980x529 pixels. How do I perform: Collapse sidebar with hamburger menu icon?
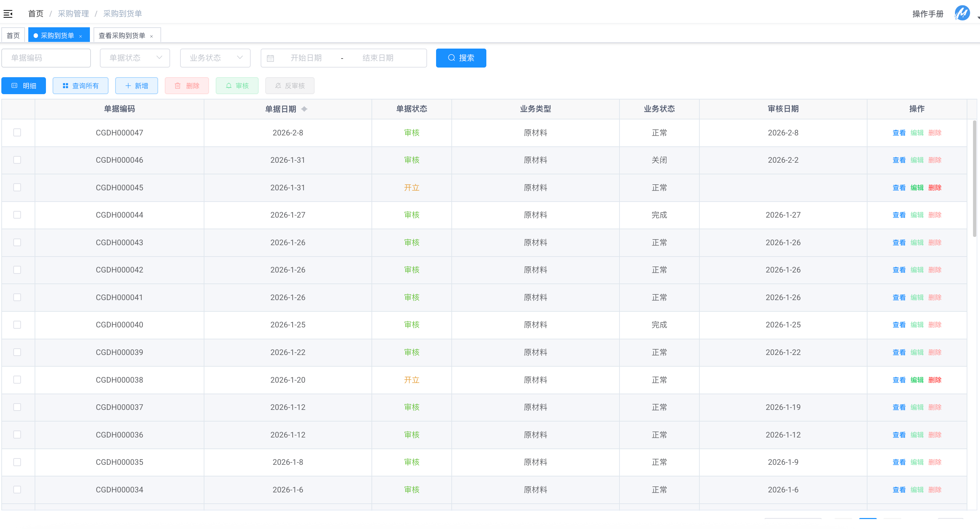8,14
